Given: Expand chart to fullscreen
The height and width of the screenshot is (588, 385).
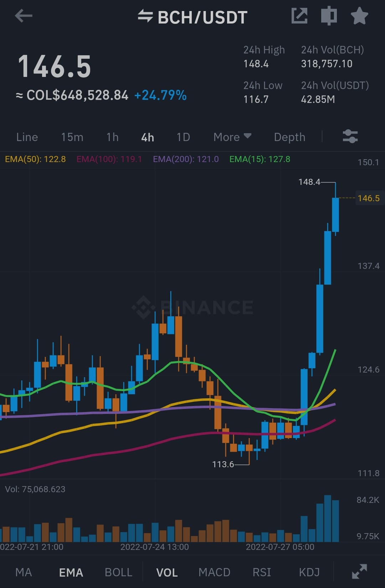Looking at the screenshot, I should (359, 571).
